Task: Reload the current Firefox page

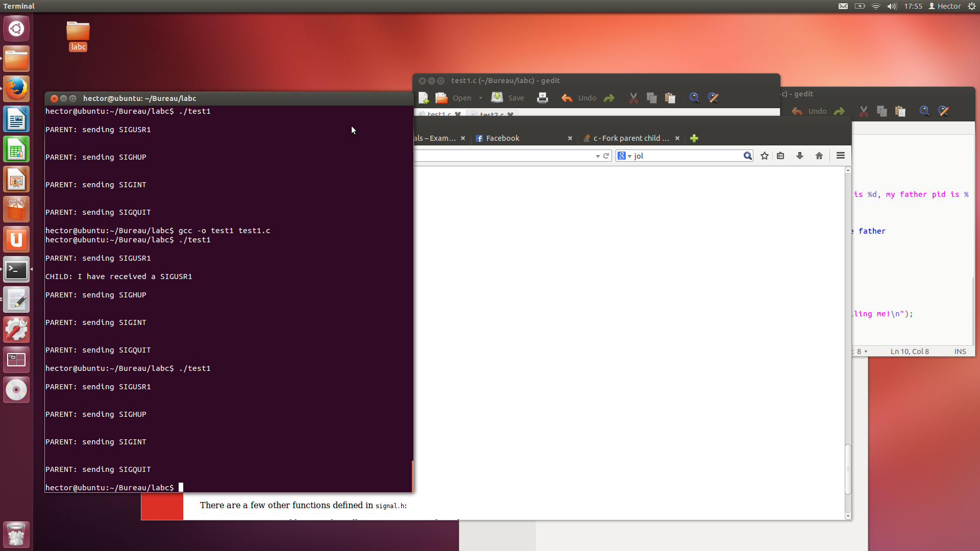Action: pyautogui.click(x=606, y=156)
